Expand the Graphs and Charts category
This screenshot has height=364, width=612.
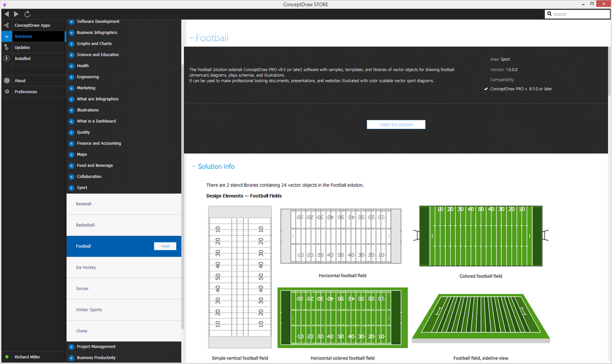[x=71, y=44]
